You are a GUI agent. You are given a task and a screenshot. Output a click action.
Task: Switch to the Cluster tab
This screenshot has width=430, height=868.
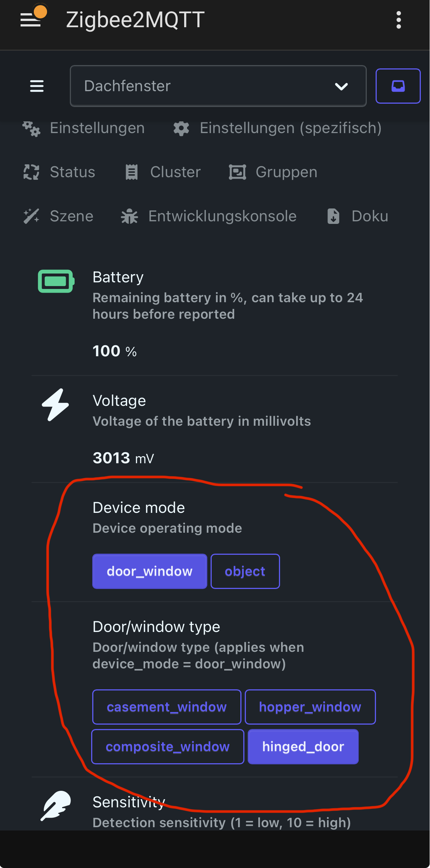pyautogui.click(x=163, y=172)
